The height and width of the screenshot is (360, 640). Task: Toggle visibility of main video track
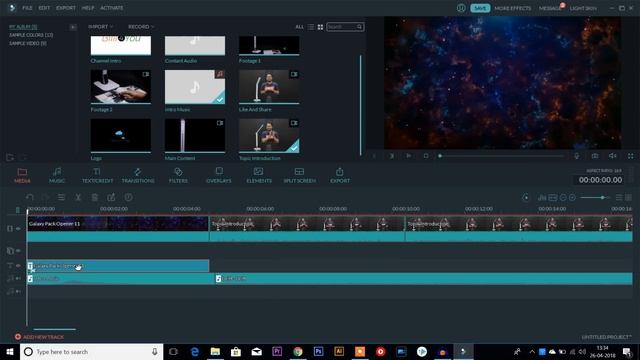(18, 229)
